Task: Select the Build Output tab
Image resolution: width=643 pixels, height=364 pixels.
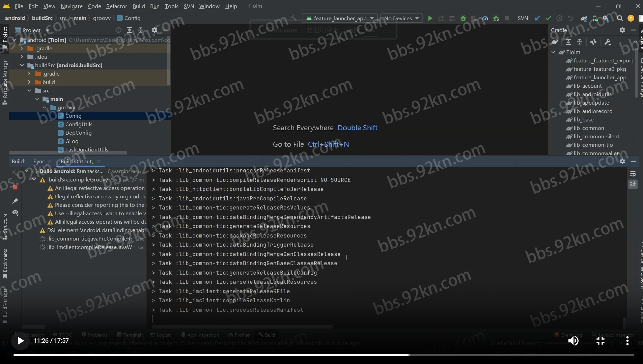Action: tap(76, 161)
